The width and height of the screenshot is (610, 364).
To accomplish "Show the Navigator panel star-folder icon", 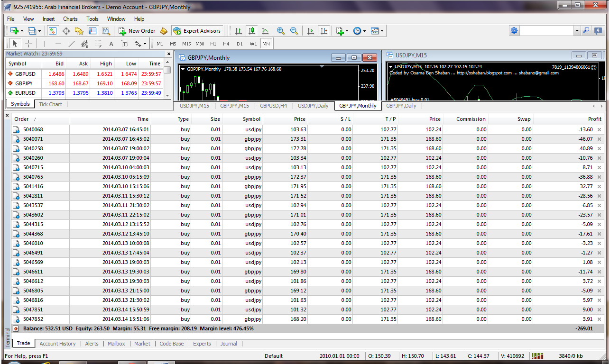I will point(79,31).
